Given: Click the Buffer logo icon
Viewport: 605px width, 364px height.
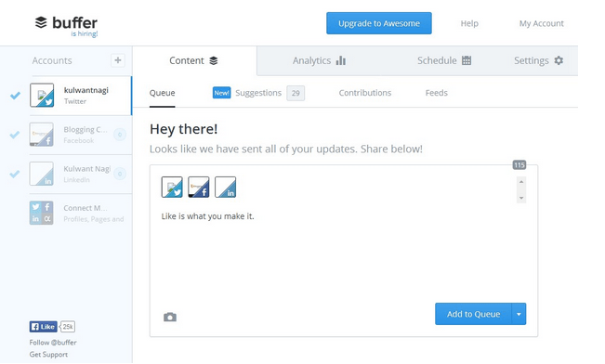Looking at the screenshot, I should 41,22.
